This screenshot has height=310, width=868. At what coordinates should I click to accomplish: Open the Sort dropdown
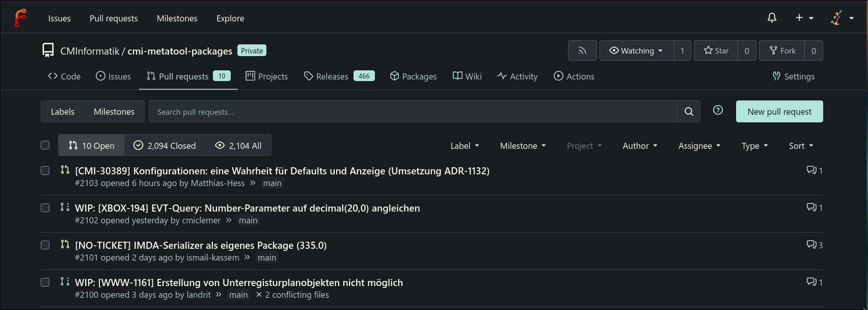[x=801, y=146]
